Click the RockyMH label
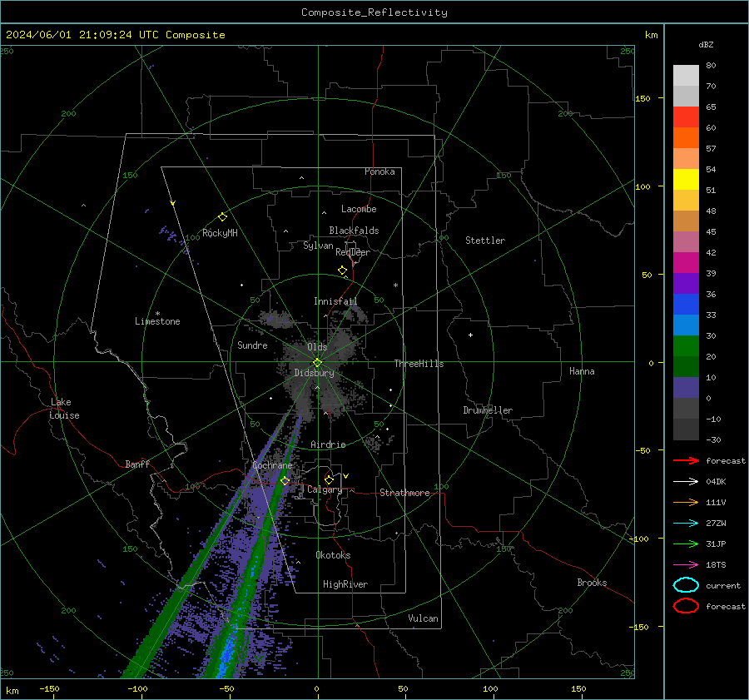The image size is (749, 700). click(220, 233)
